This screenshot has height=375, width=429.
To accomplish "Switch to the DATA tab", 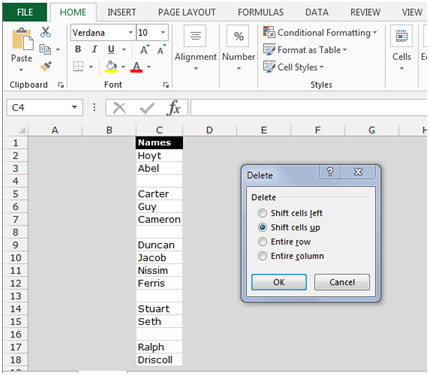I will pyautogui.click(x=317, y=12).
